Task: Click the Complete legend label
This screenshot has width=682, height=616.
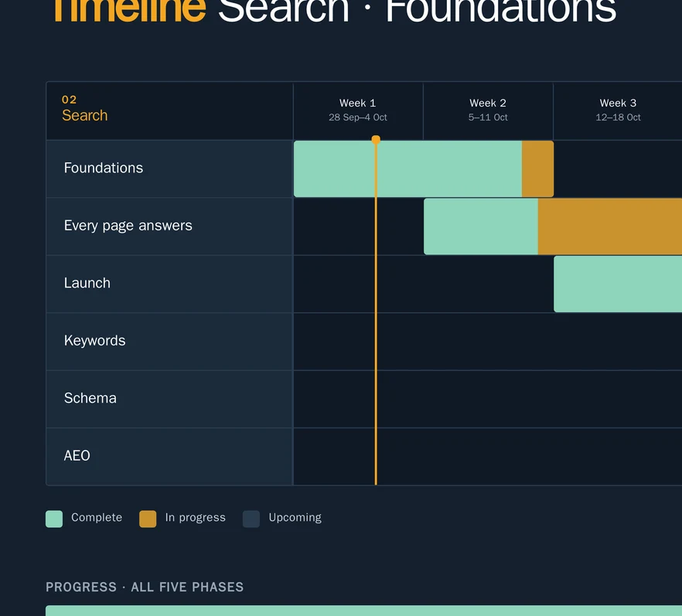Action: (97, 517)
